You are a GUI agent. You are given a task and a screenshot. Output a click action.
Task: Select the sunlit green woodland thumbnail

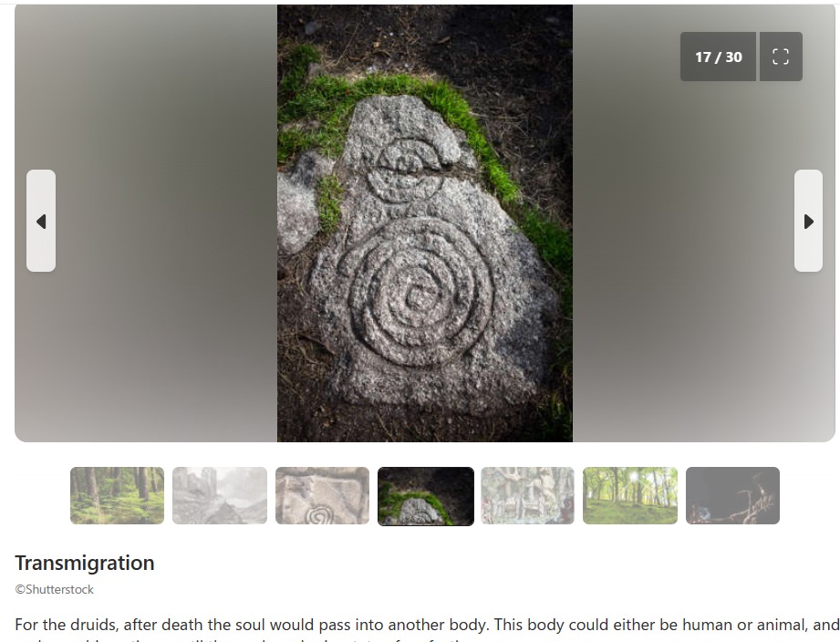pyautogui.click(x=630, y=495)
